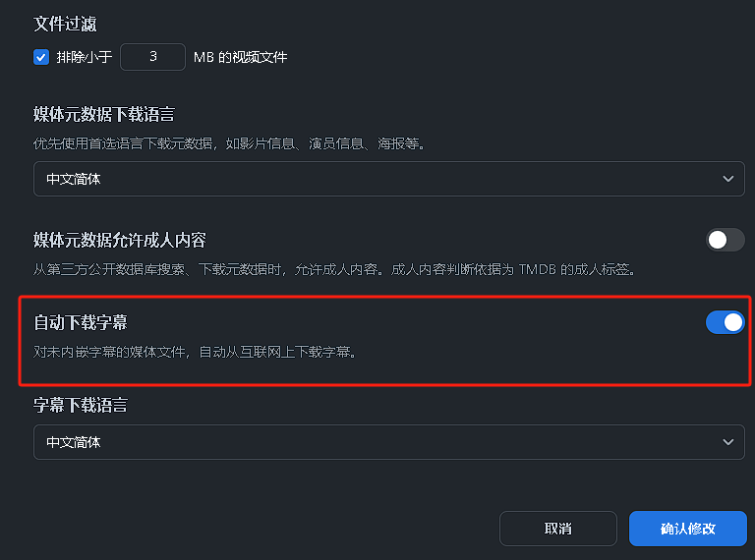Click the MB size input field
Screen dimensions: 755x560
tap(152, 57)
